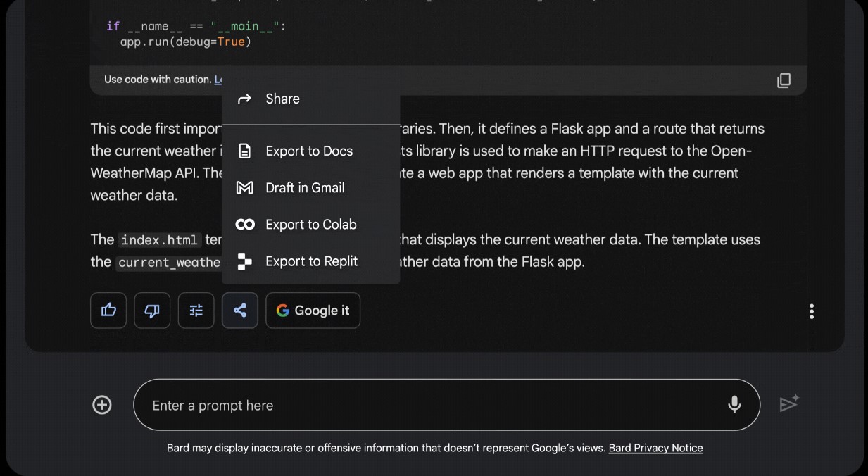The height and width of the screenshot is (476, 868).
Task: Focus the Enter a prompt here field
Action: (446, 405)
